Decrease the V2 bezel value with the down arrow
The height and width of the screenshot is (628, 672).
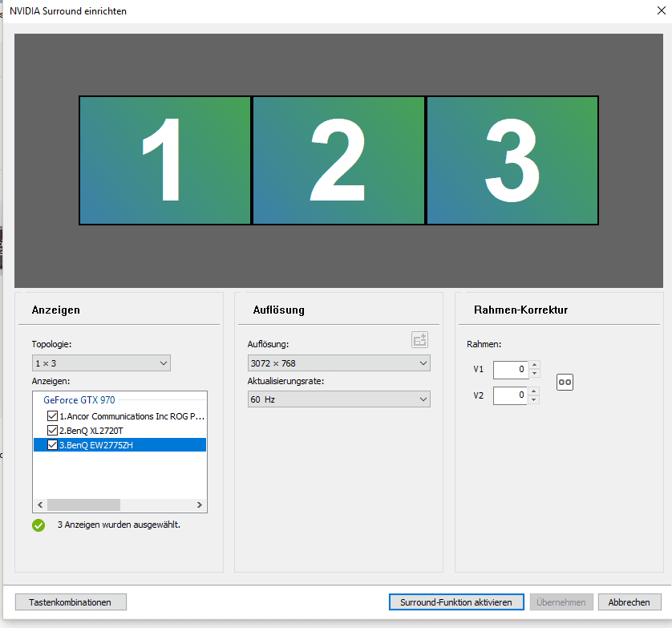[x=533, y=400]
